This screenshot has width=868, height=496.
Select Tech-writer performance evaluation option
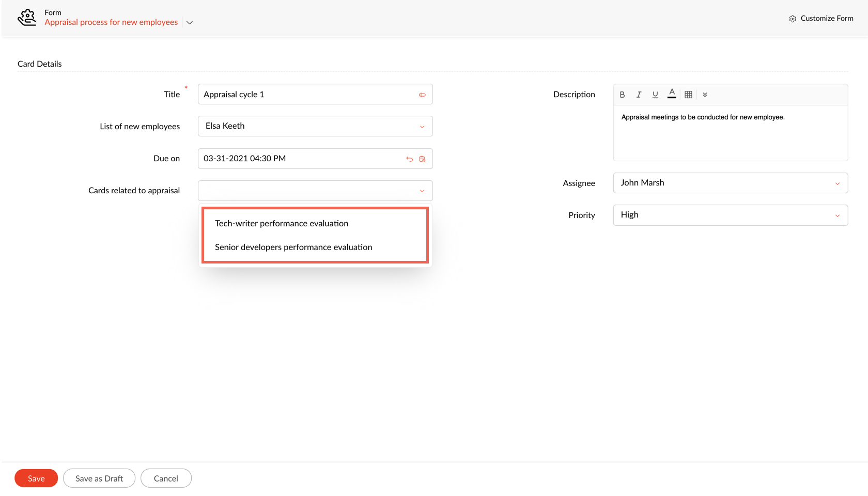pos(282,224)
